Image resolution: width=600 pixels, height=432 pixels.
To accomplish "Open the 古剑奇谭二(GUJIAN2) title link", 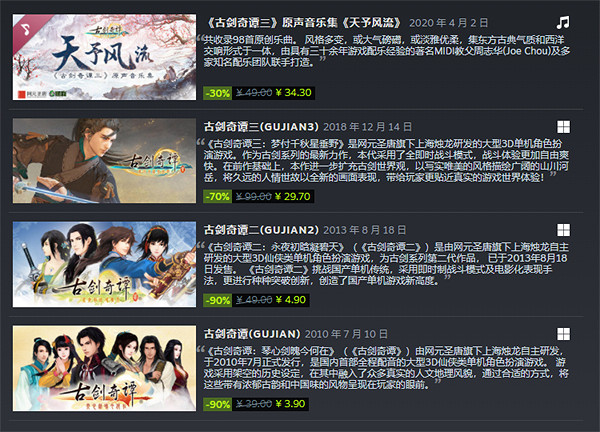I will point(261,230).
